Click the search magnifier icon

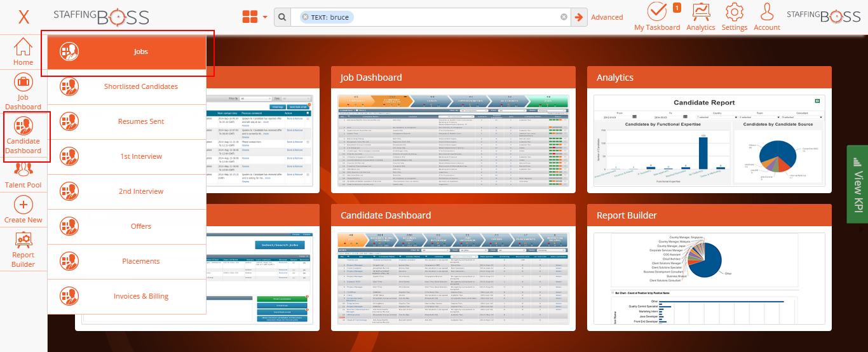(283, 17)
